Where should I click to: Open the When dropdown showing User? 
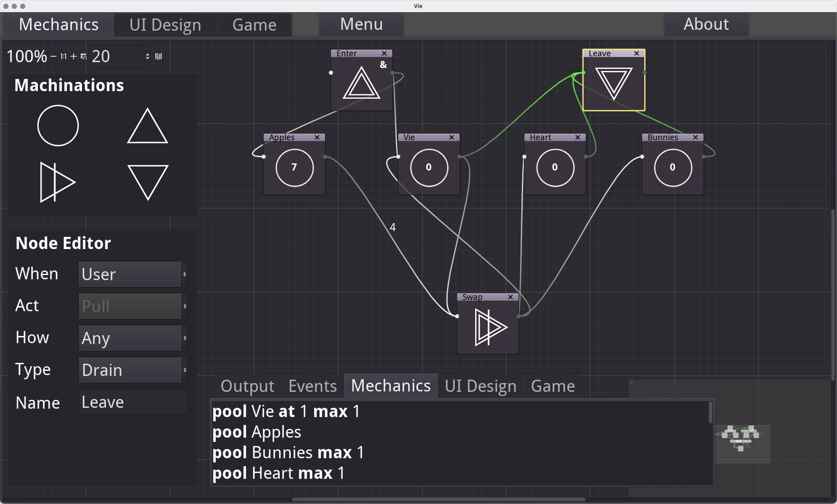pos(133,274)
